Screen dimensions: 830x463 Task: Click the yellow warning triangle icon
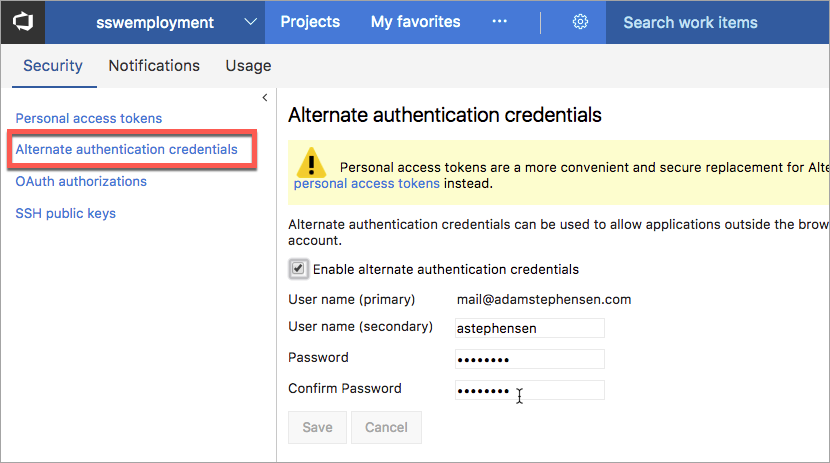click(x=313, y=163)
